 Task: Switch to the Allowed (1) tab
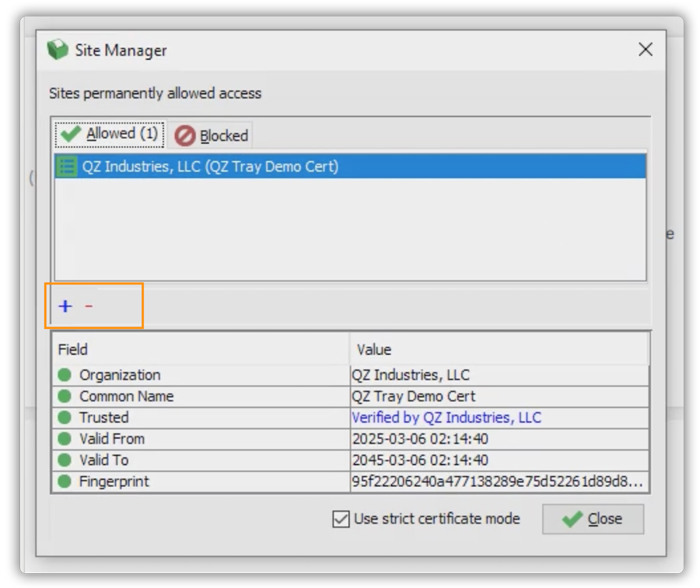point(110,134)
